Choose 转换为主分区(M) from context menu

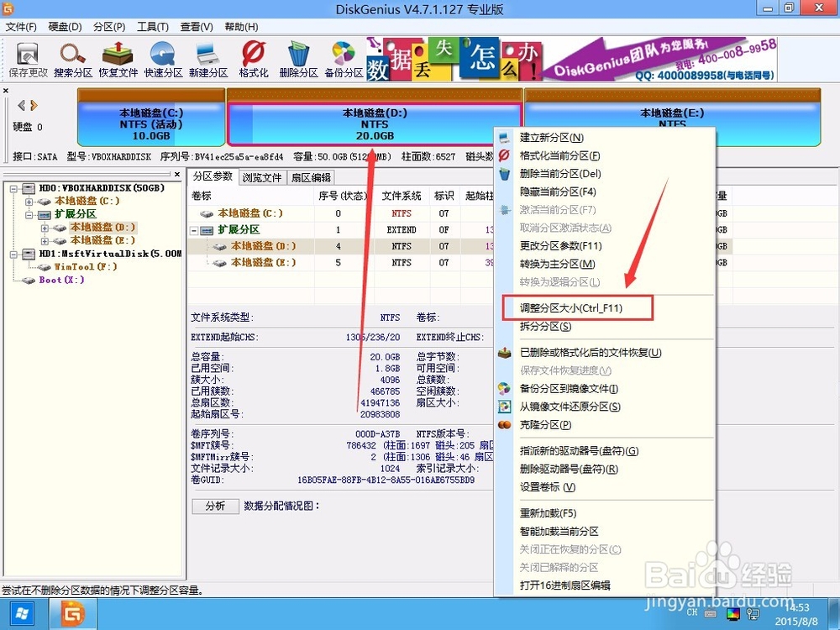click(604, 264)
